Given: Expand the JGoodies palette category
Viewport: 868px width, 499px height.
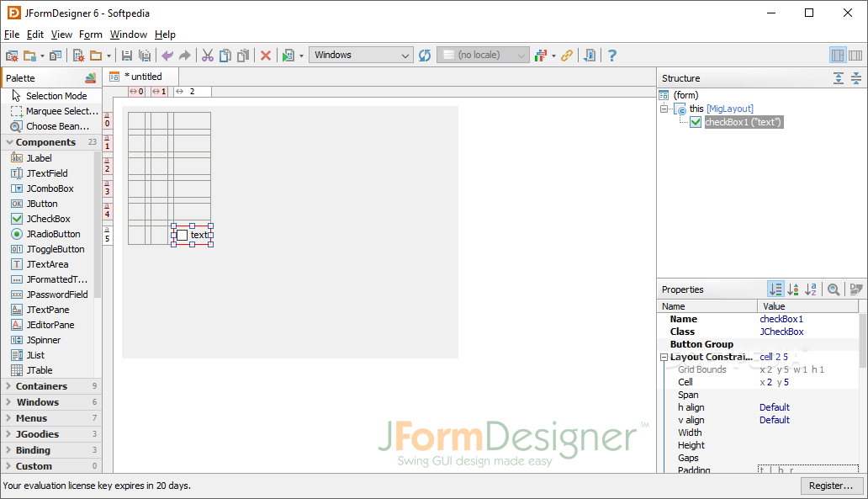Looking at the screenshot, I should point(8,434).
